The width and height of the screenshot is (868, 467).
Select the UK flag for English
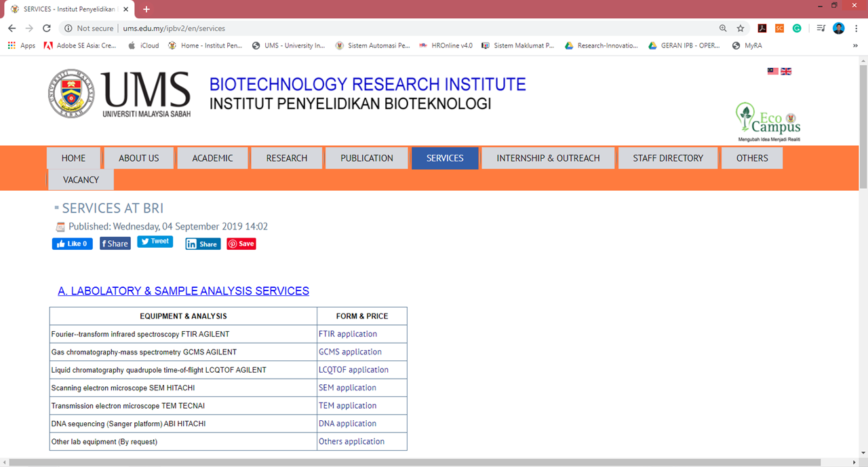(786, 71)
